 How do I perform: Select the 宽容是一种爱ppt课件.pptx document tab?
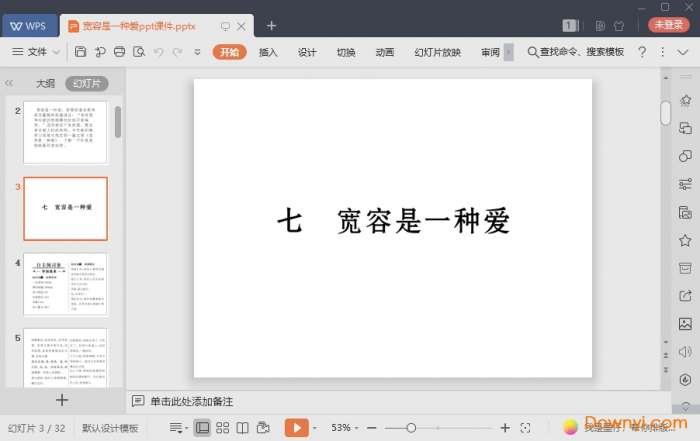[138, 26]
